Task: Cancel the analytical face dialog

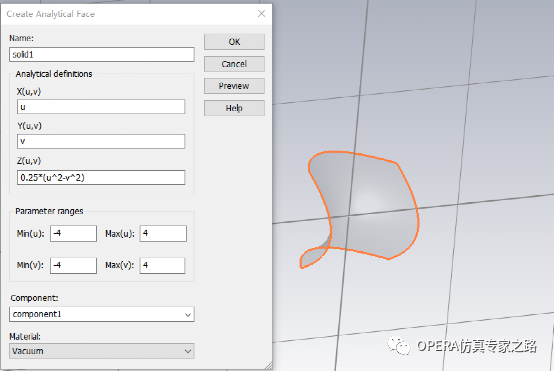Action: 234,64
